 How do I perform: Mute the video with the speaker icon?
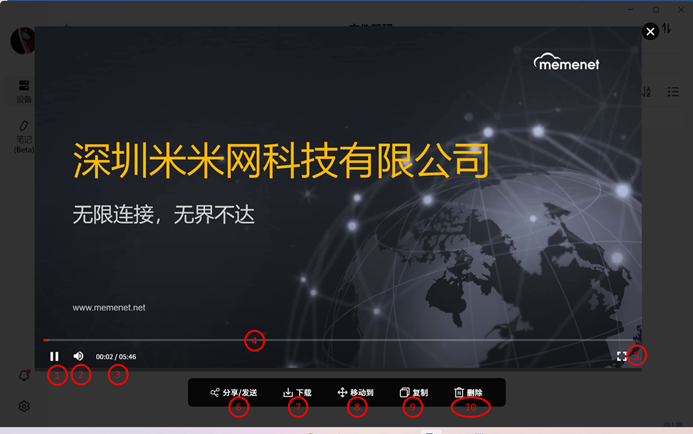coord(78,356)
